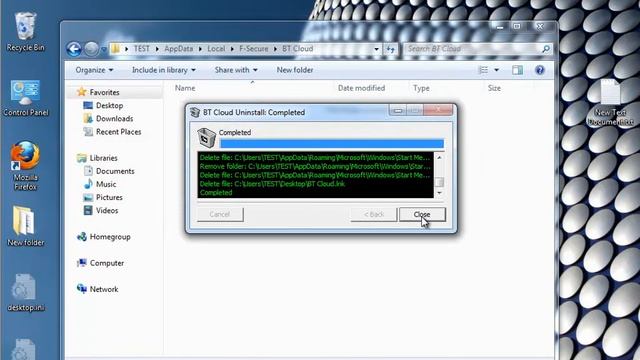Click the green 'Completed' log line
This screenshot has width=640, height=360.
[216, 193]
